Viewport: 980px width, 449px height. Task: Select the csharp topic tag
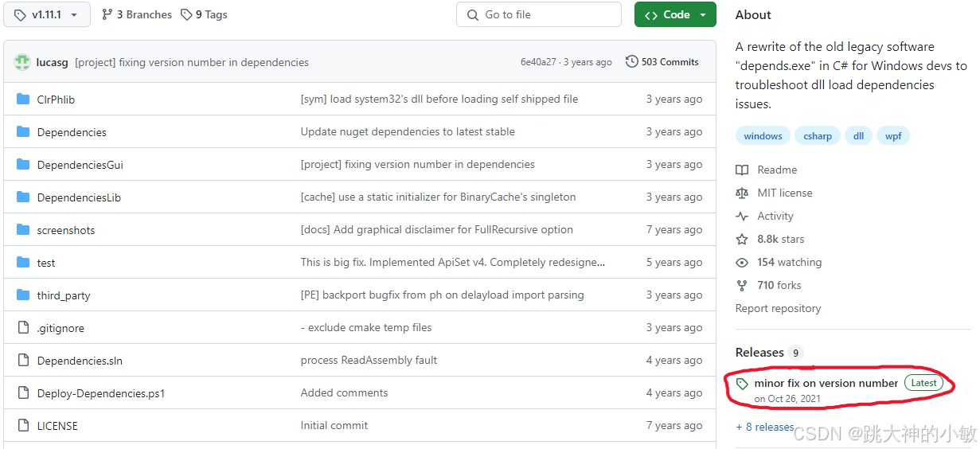point(818,136)
